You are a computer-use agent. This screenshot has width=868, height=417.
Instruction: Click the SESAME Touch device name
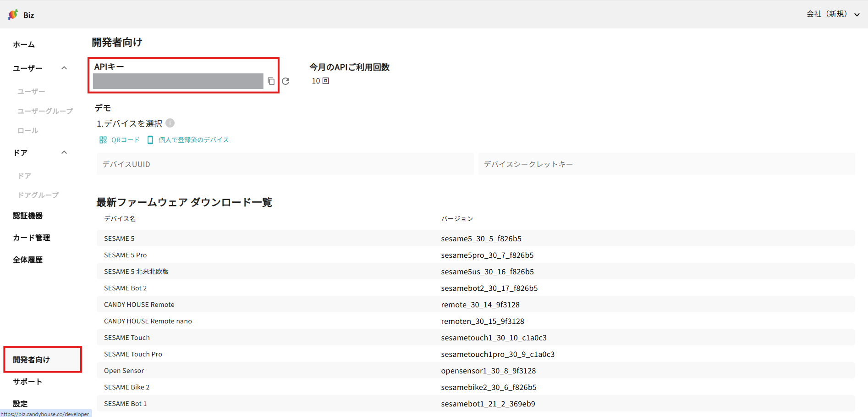(127, 338)
